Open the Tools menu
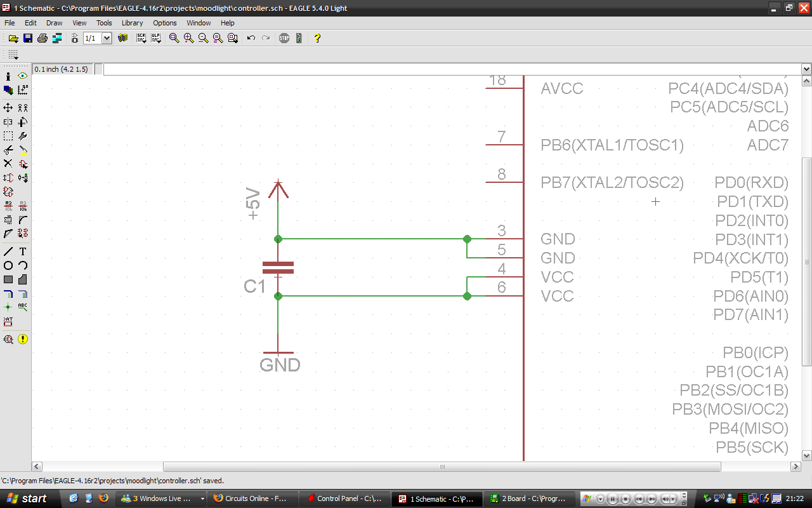 104,23
